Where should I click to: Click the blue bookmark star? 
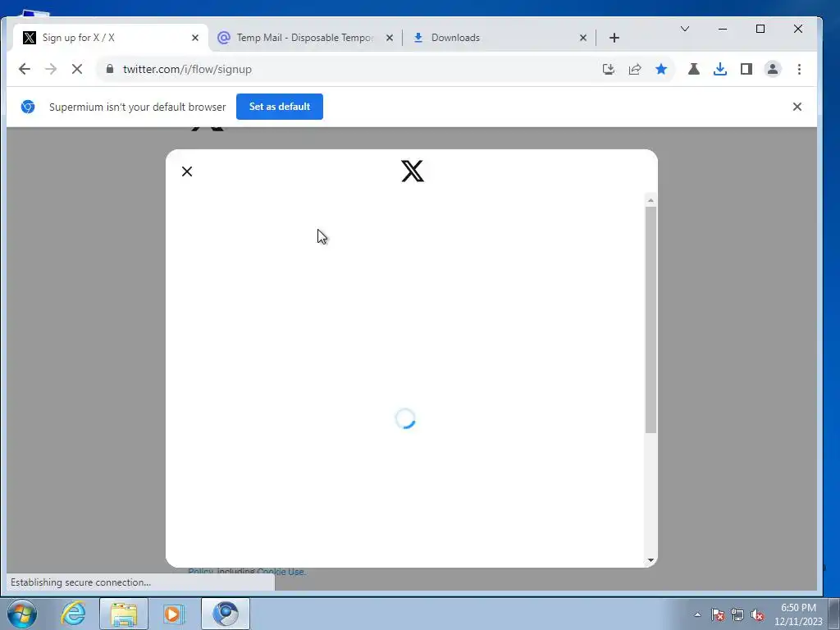(x=661, y=69)
